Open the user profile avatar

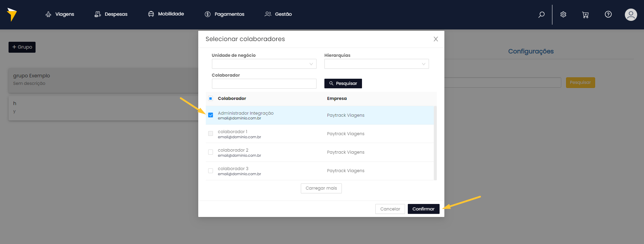[x=631, y=15]
